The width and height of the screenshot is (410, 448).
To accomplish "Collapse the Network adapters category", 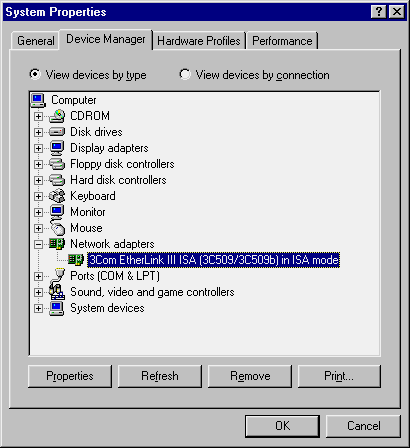I will click(38, 244).
